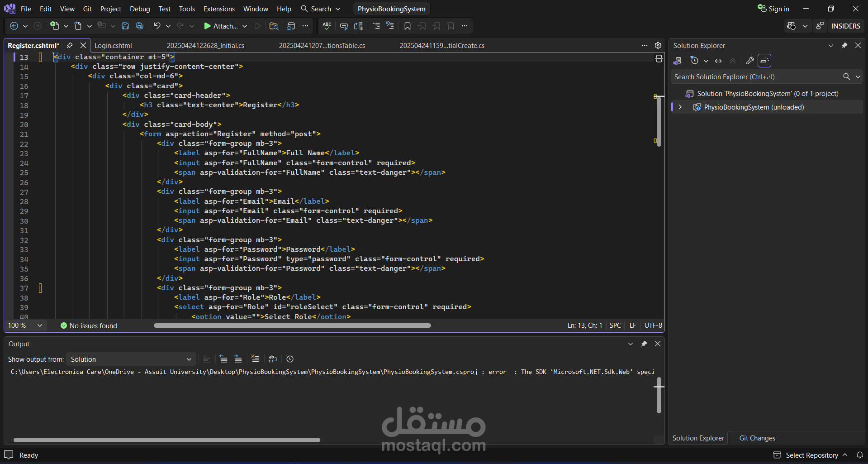Click the bookmark toggle icon in toolbar
Screen dimensions: 868x464
[x=408, y=26]
